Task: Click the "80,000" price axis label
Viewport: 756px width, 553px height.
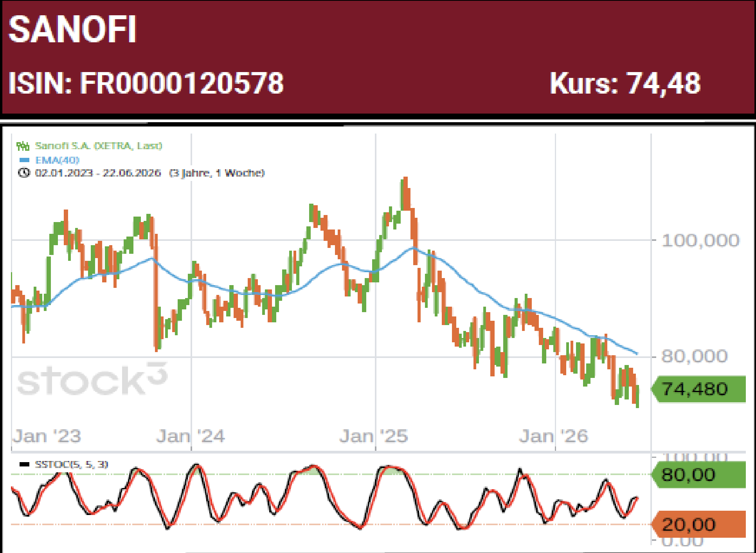Action: click(x=694, y=356)
